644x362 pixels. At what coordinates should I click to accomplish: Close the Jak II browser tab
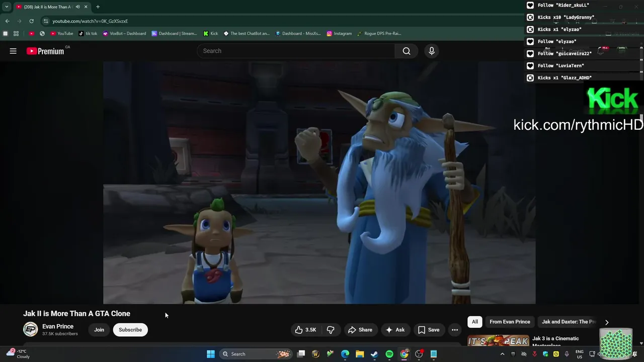(86, 7)
